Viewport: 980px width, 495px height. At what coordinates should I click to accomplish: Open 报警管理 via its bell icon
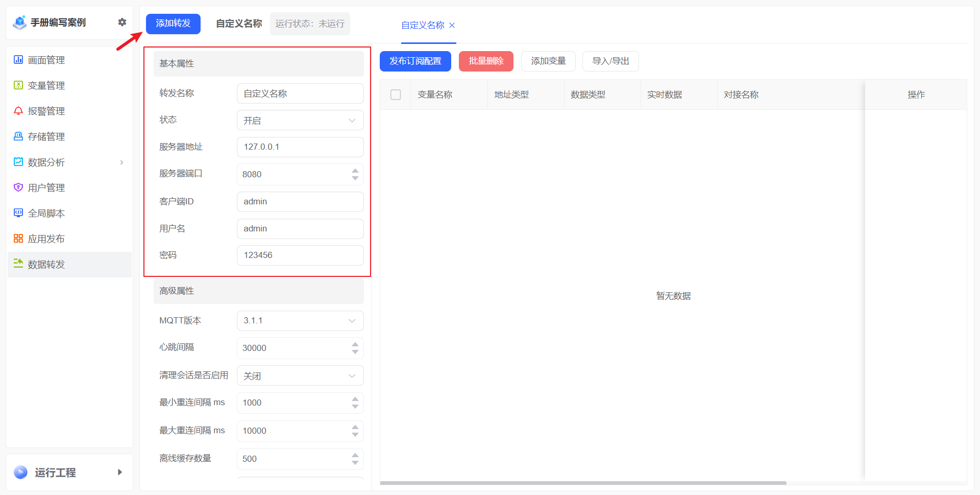tap(18, 111)
